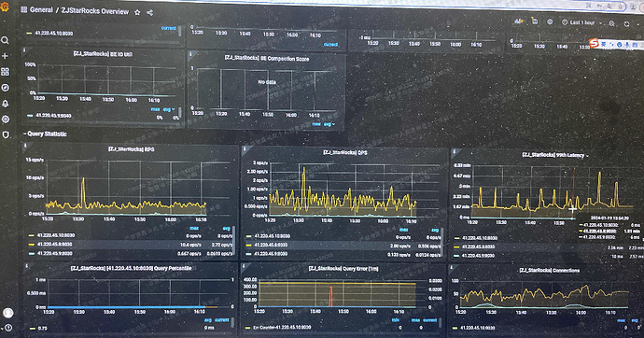
Task: Go to General folder in breadcrumb
Action: (41, 10)
